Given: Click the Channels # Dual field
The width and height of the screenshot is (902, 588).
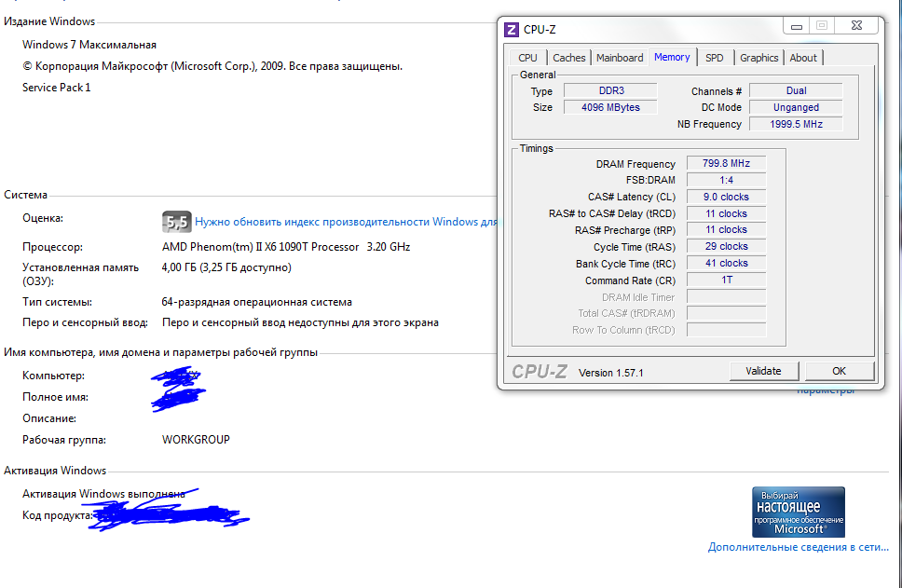Looking at the screenshot, I should pyautogui.click(x=796, y=90).
